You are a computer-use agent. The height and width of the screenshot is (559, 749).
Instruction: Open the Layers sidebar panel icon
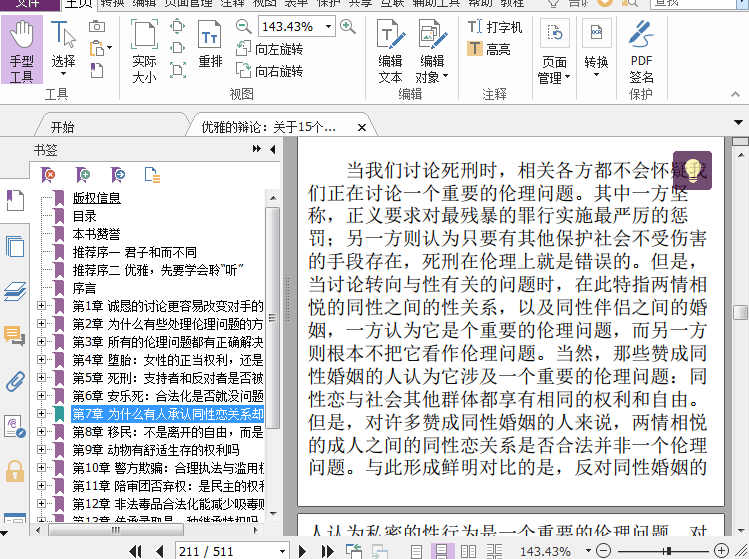click(15, 291)
